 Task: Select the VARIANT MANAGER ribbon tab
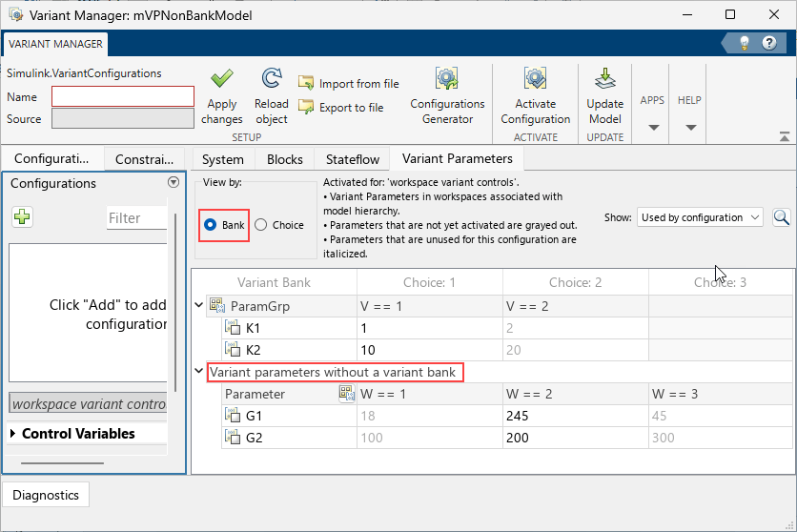click(55, 44)
